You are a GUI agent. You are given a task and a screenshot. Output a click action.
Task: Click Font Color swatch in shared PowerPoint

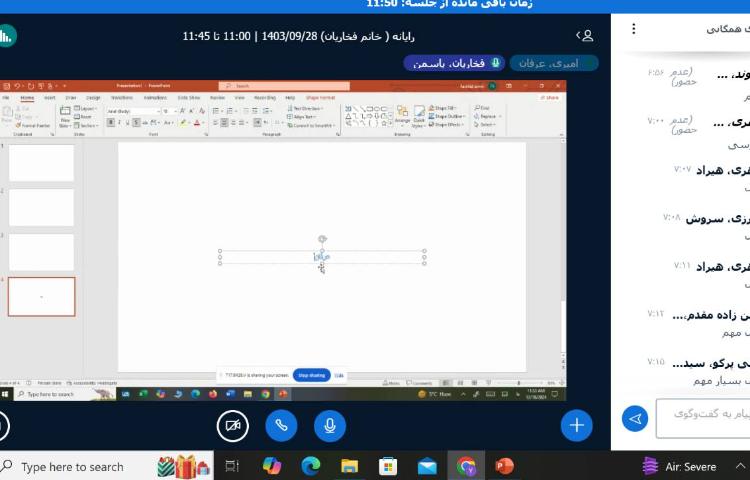click(x=197, y=123)
